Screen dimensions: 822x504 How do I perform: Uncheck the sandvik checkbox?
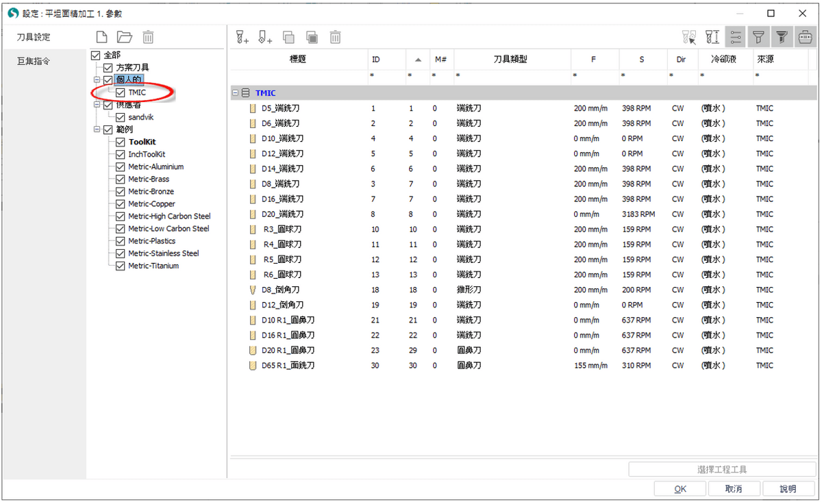click(121, 117)
